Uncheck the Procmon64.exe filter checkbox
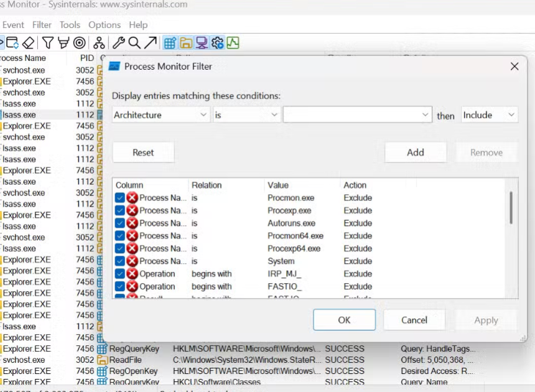535x392 pixels. pyautogui.click(x=120, y=236)
